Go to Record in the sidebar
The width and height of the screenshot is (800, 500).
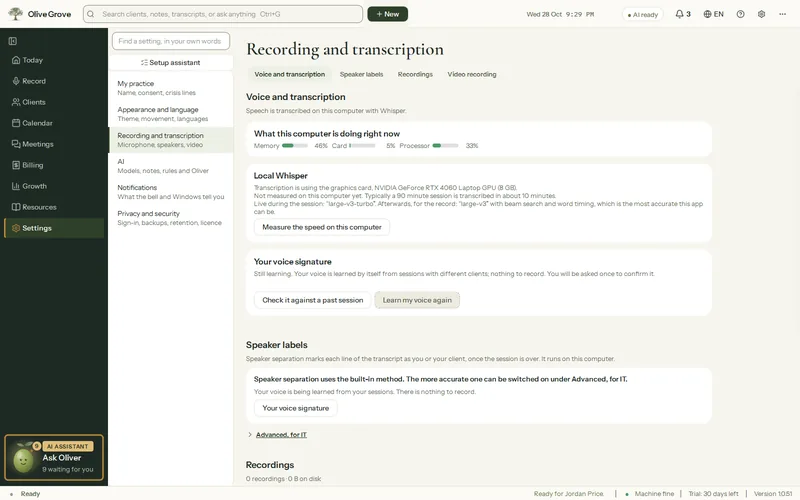click(54, 81)
